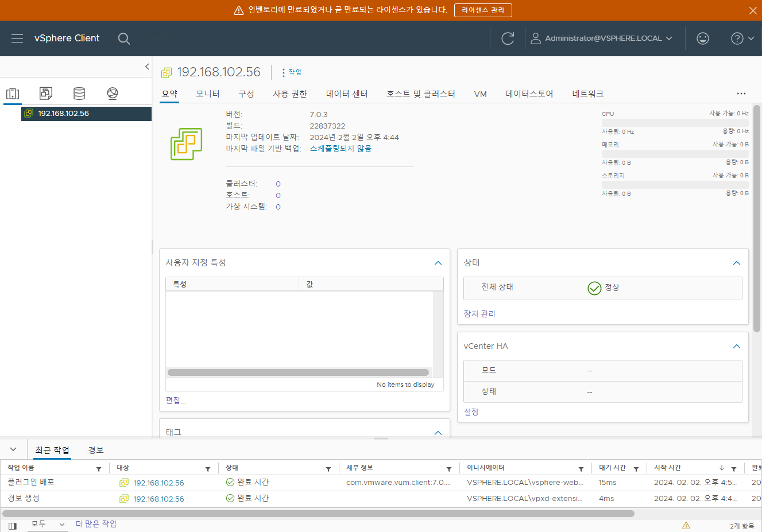Open the hamburger navigation menu

coord(17,38)
